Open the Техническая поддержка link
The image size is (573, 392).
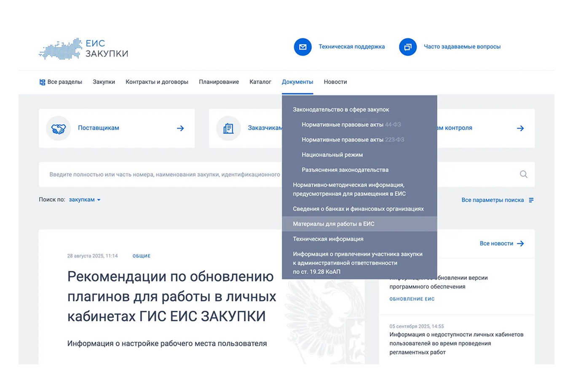(x=351, y=47)
